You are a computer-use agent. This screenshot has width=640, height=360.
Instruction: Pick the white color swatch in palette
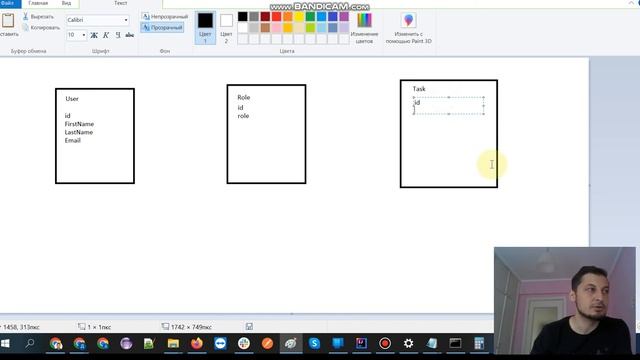click(242, 28)
